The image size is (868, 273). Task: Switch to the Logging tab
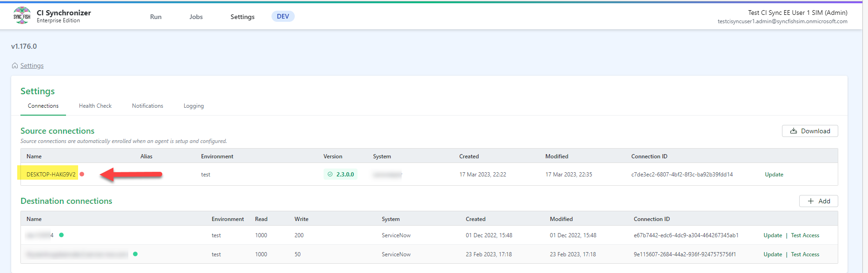click(x=193, y=106)
